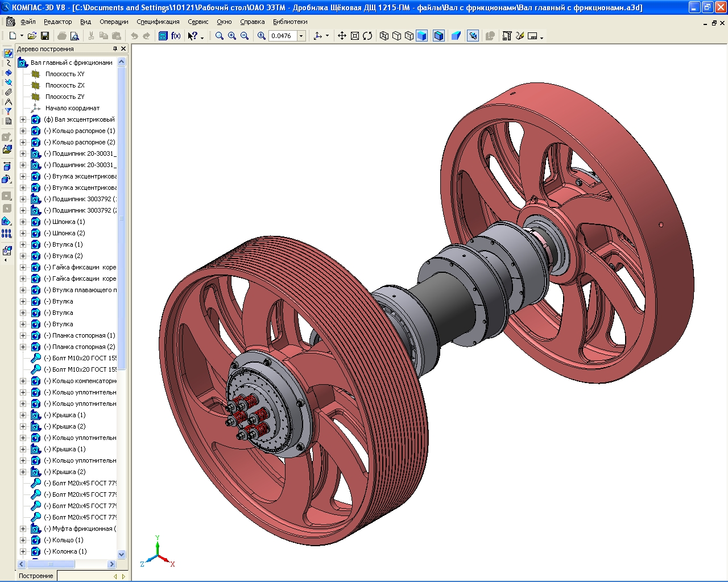728x582 pixels.
Task: Click the array pattern tool icon
Action: [7, 234]
